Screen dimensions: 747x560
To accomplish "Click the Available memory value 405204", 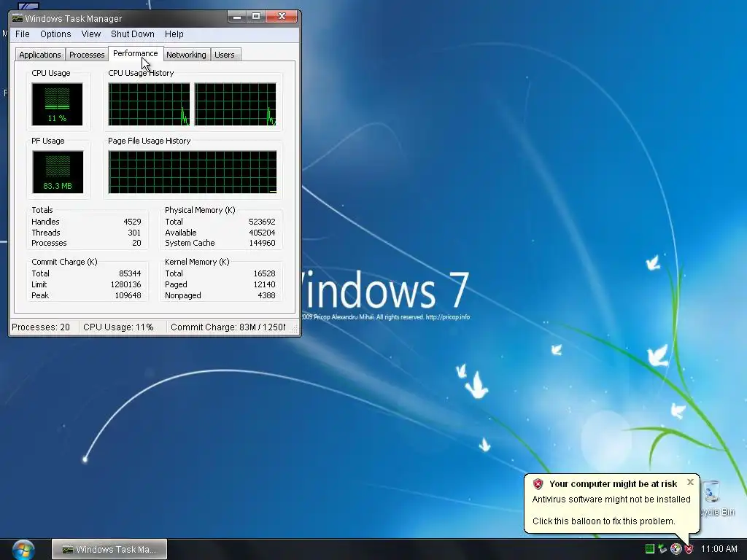I will point(262,233).
